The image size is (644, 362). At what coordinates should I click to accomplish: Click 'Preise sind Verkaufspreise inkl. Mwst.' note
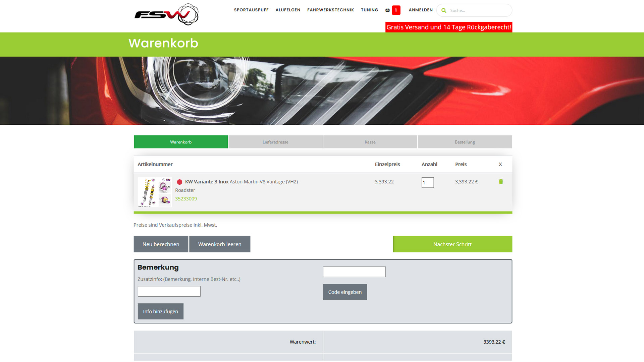175,225
